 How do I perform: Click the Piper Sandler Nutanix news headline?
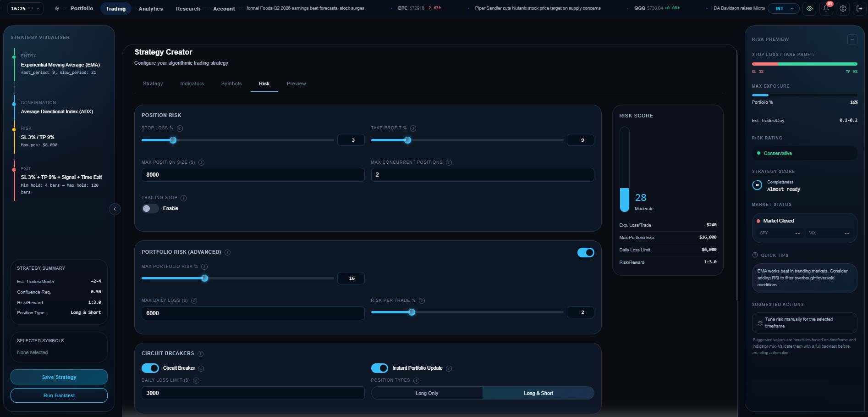coord(538,8)
